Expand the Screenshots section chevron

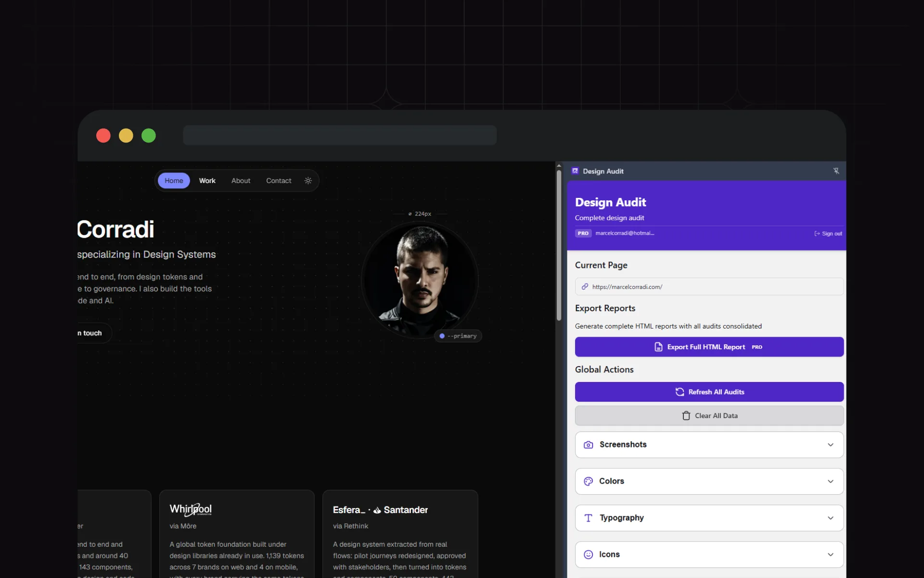830,445
